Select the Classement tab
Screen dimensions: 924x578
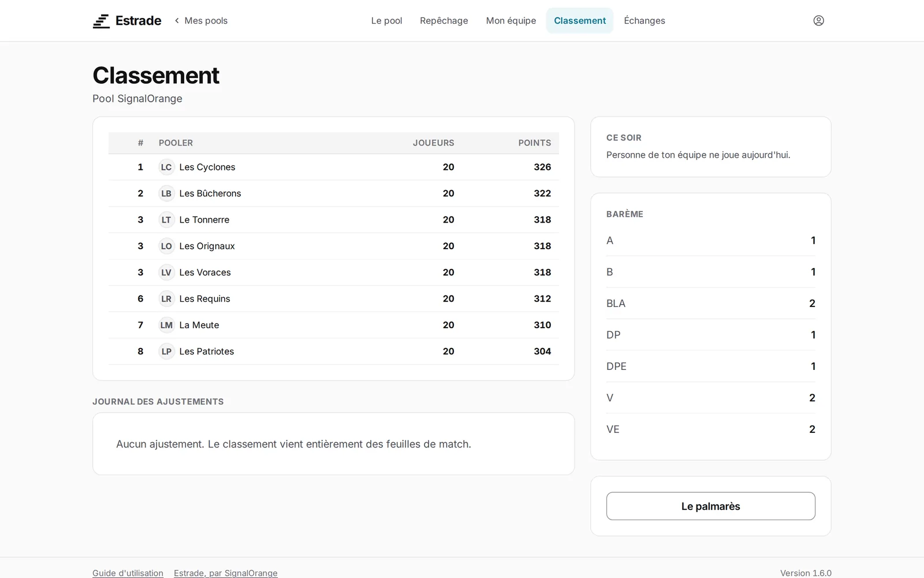click(580, 21)
